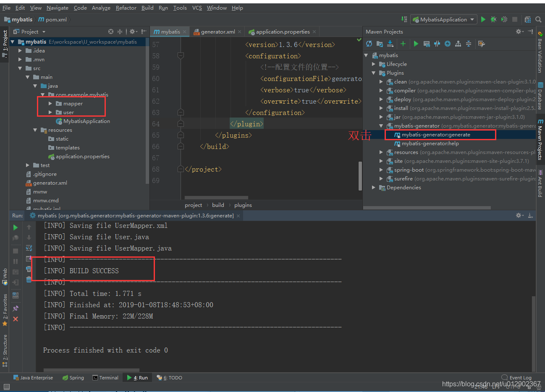Close the mybatis pom editor tab
This screenshot has width=545, height=392.
pyautogui.click(x=184, y=32)
